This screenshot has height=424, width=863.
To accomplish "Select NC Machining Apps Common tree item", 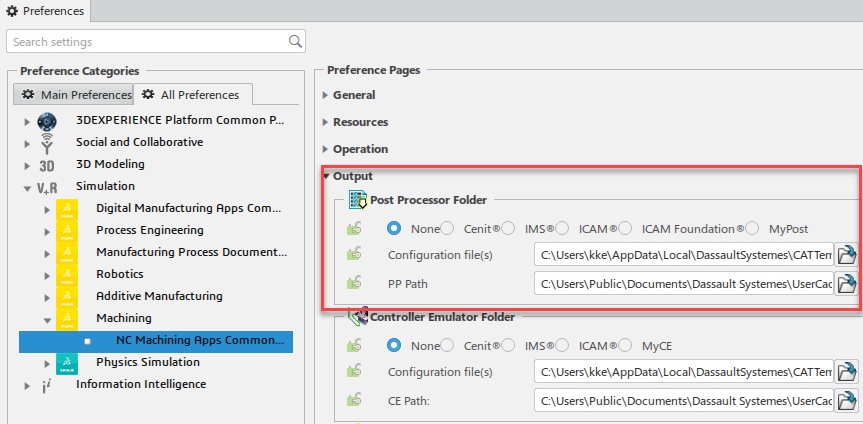I will [x=156, y=341].
